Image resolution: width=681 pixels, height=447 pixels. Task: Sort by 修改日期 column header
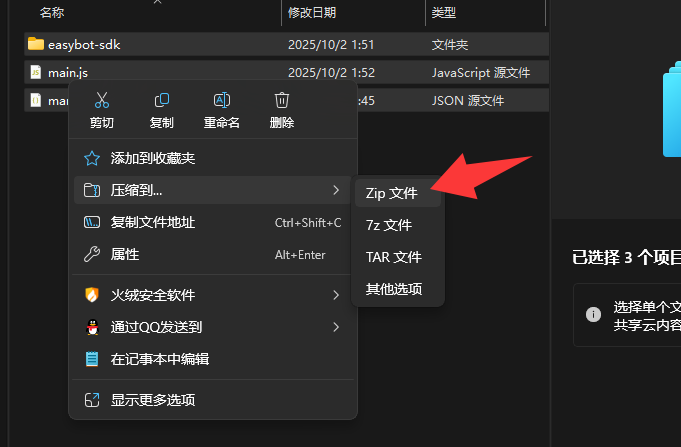click(312, 12)
